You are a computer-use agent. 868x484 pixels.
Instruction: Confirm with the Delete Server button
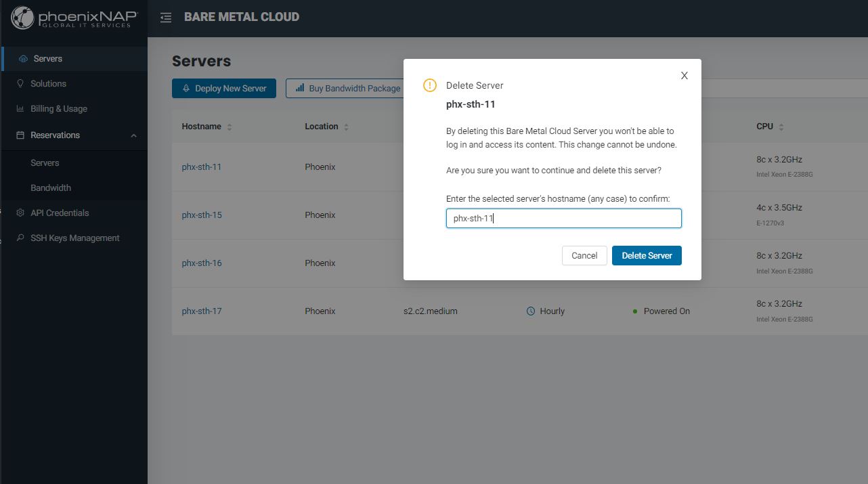(x=647, y=256)
